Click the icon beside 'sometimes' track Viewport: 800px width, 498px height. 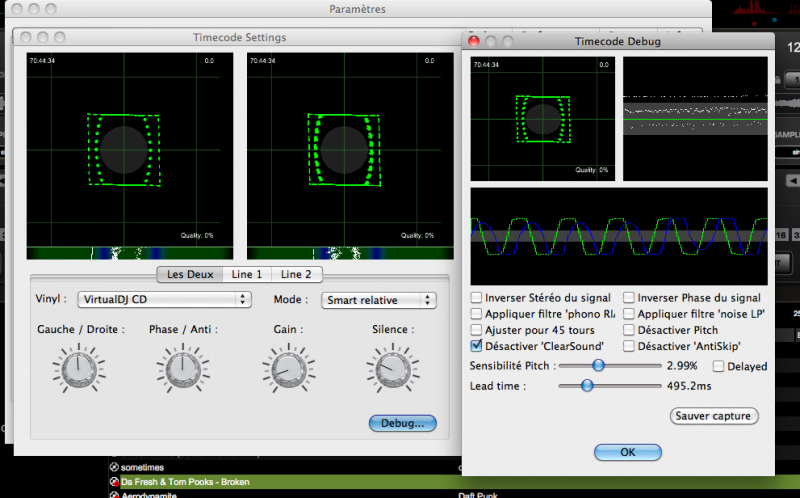tap(114, 467)
